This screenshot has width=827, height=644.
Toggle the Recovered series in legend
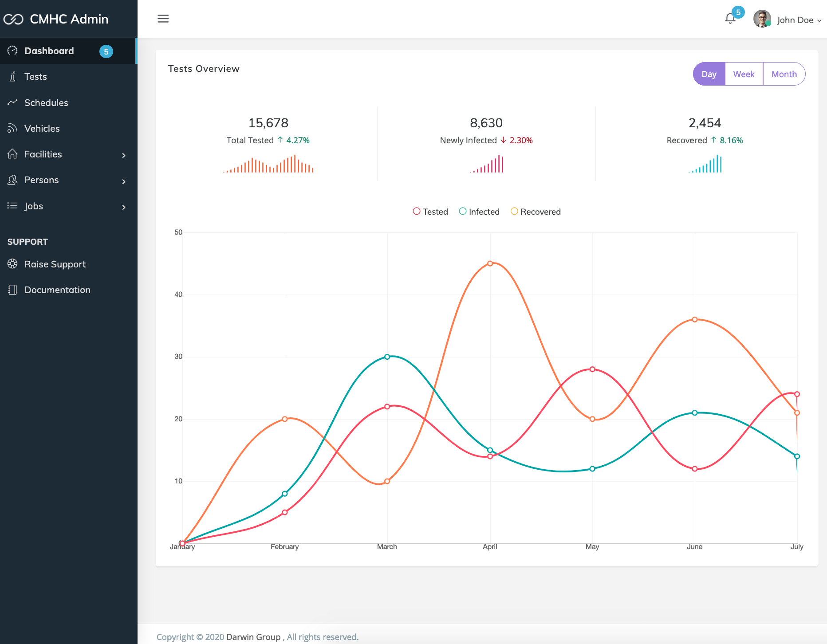click(536, 212)
